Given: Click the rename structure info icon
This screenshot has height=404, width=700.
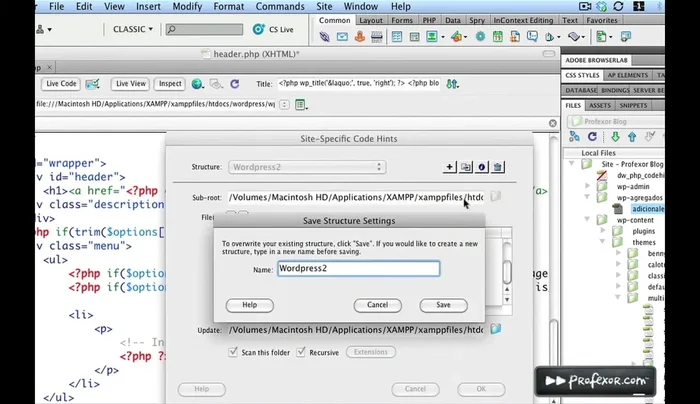Looking at the screenshot, I should [x=481, y=167].
